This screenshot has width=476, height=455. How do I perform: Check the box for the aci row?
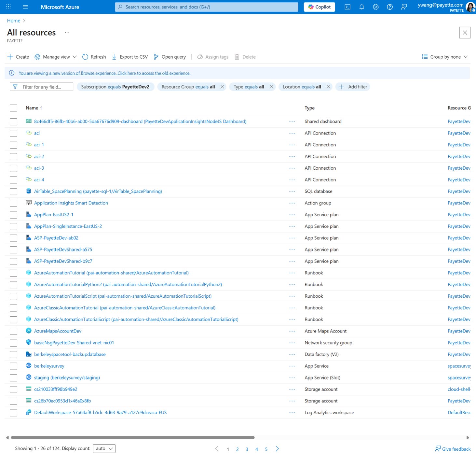coord(13,133)
